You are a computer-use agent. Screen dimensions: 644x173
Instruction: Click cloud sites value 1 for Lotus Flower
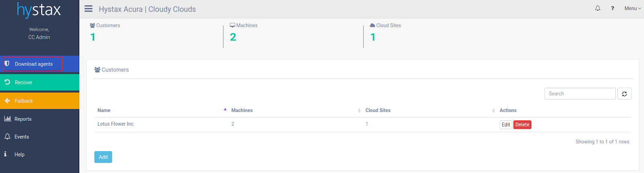tap(367, 124)
